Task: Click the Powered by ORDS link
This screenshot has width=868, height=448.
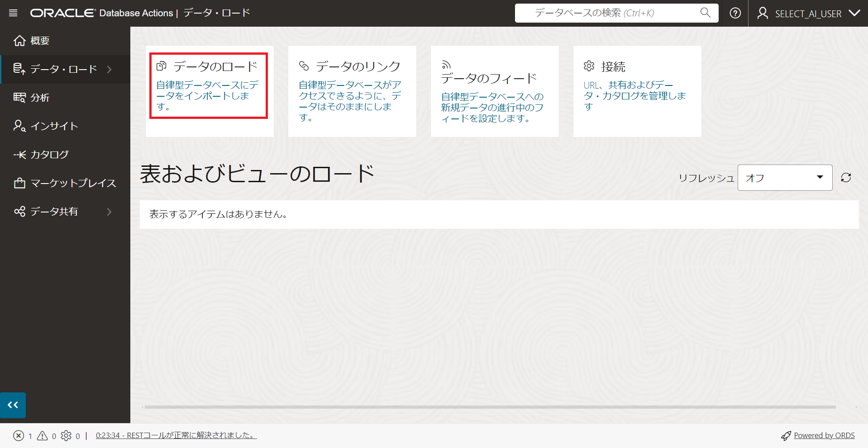Action: click(x=824, y=435)
